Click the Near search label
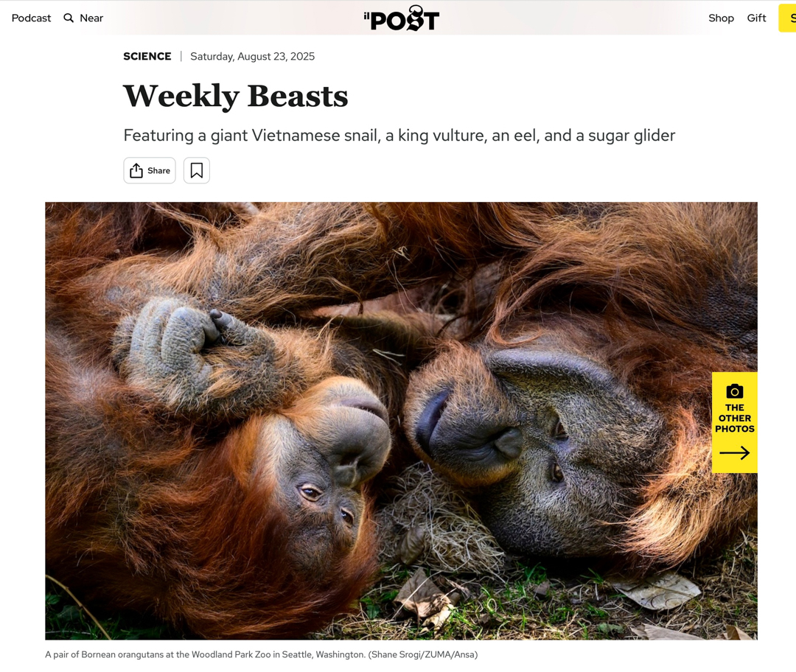Screen dimensions: 796x672 pyautogui.click(x=91, y=18)
